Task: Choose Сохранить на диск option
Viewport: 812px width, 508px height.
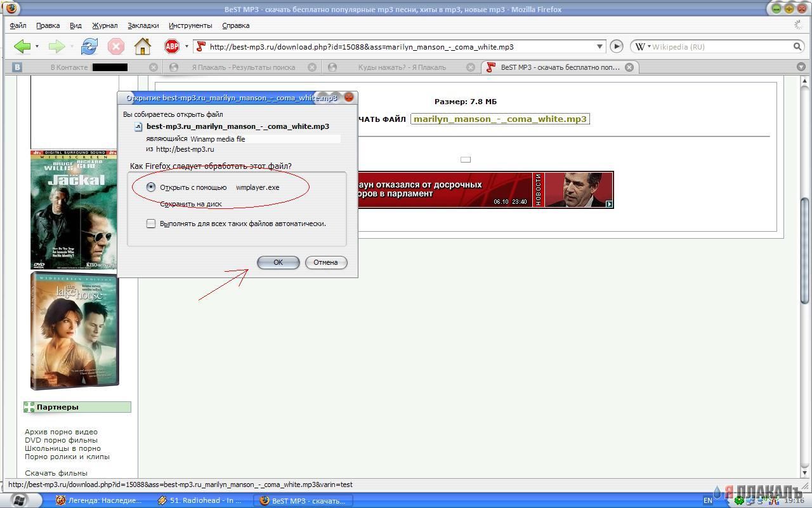Action: 190,204
